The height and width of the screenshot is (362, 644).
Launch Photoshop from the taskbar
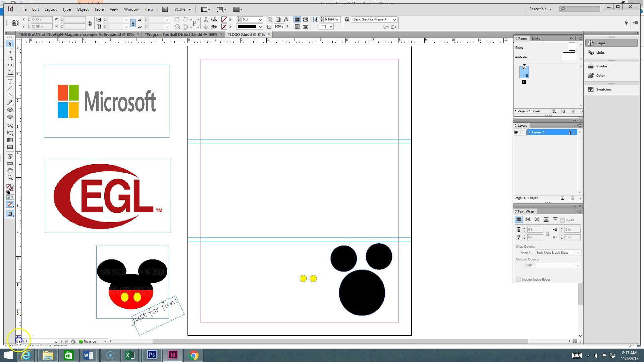point(152,355)
